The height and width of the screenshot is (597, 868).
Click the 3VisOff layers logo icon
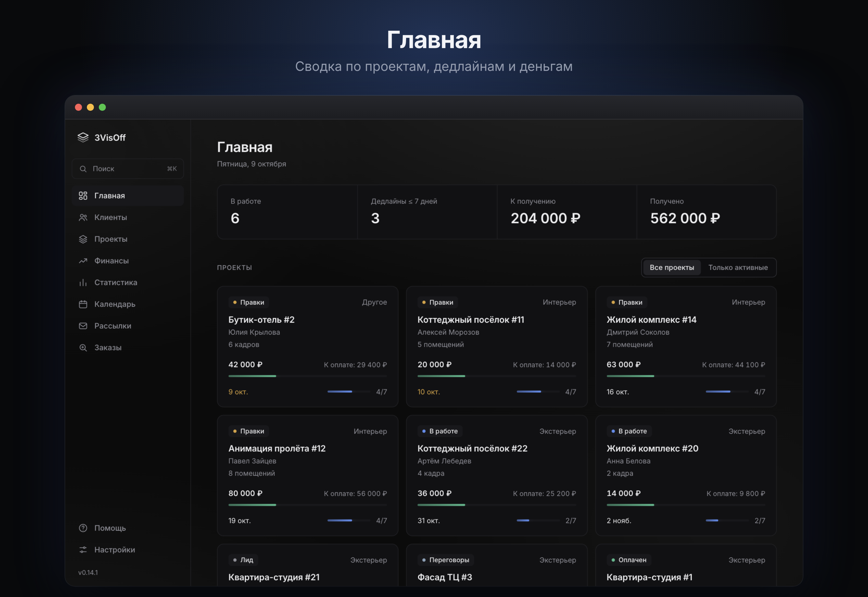point(83,137)
